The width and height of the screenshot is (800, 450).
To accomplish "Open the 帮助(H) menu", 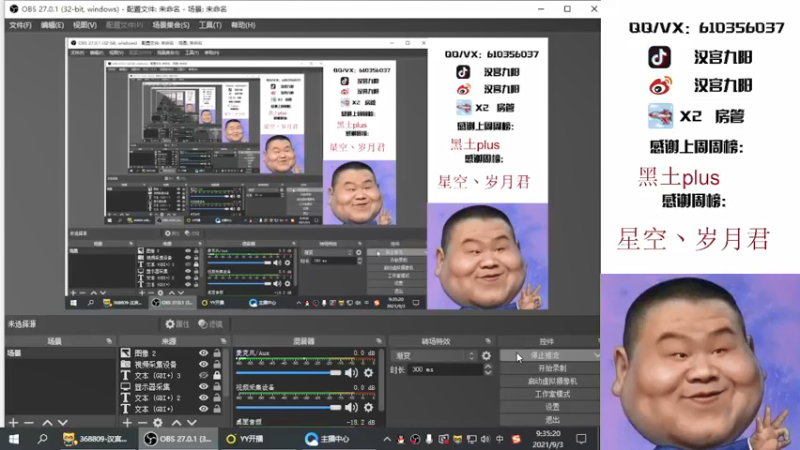I will tap(243, 25).
